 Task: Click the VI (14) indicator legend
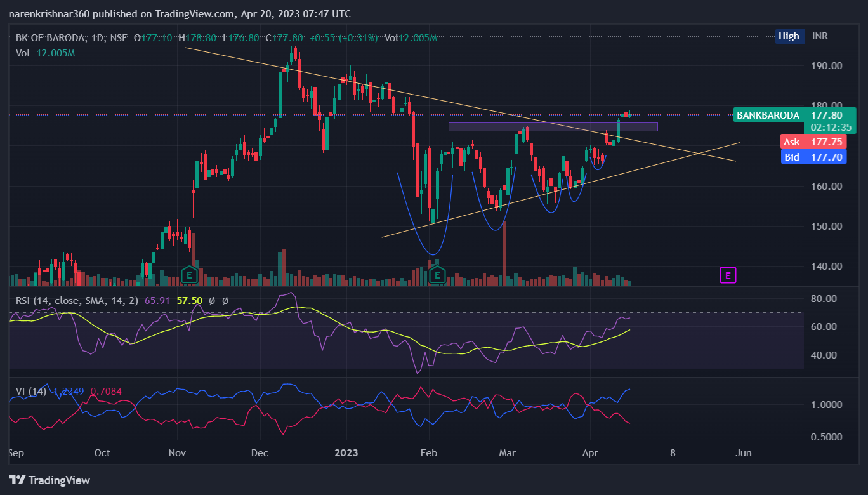tap(31, 392)
